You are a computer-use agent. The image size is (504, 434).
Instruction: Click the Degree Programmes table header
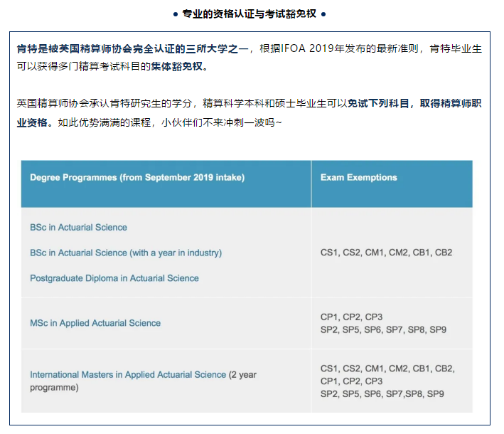pyautogui.click(x=137, y=178)
